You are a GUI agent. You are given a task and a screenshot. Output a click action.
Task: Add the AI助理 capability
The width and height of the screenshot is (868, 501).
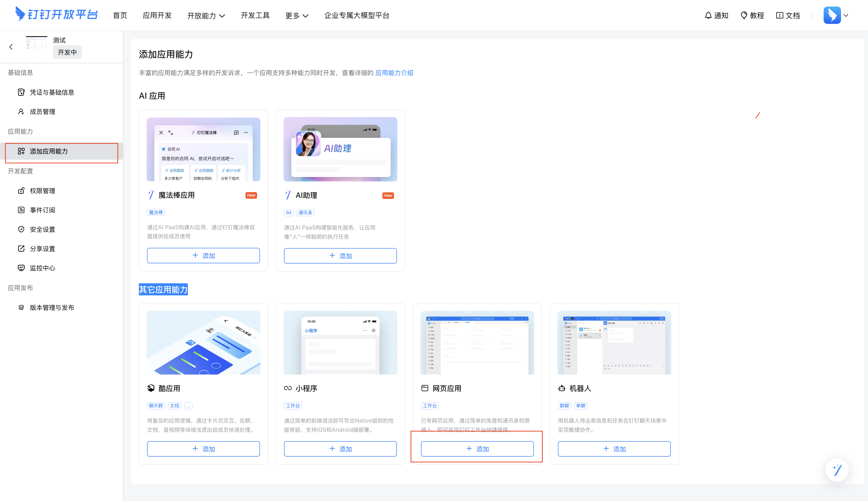[340, 256]
